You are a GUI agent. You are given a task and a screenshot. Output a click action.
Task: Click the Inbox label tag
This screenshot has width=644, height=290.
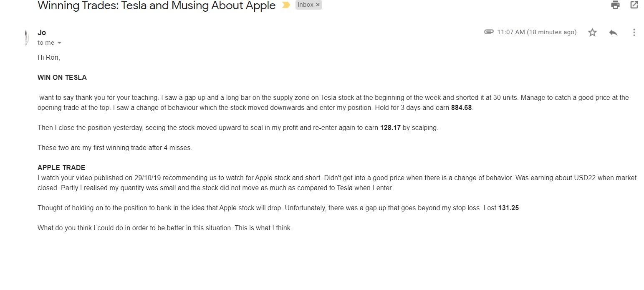pyautogui.click(x=305, y=5)
